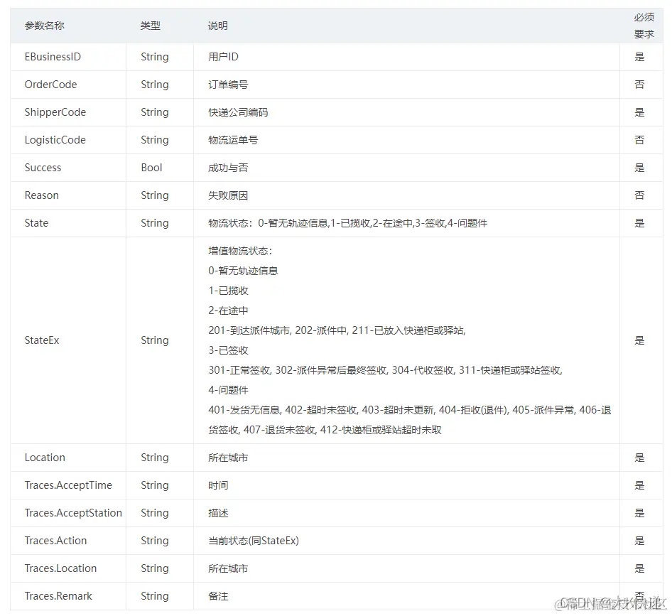Select the 说明 column header
Image resolution: width=672 pixels, height=616 pixels.
217,26
